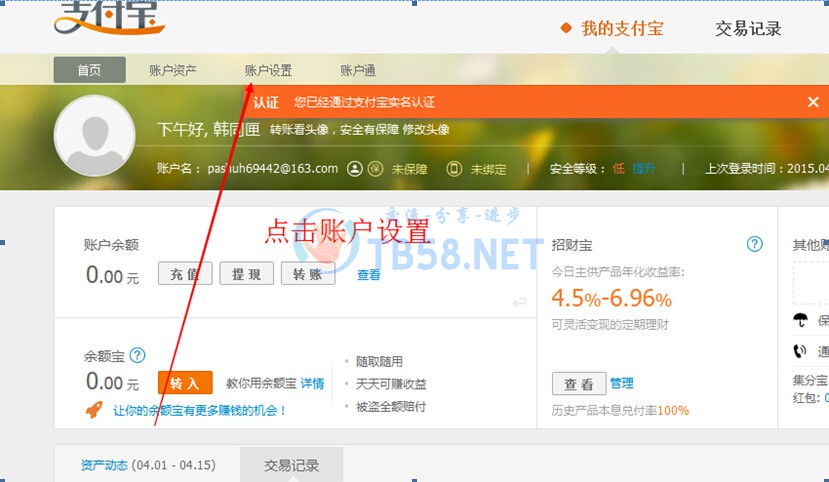This screenshot has width=829, height=482.
Task: Click the 充值 button
Action: pos(185,273)
